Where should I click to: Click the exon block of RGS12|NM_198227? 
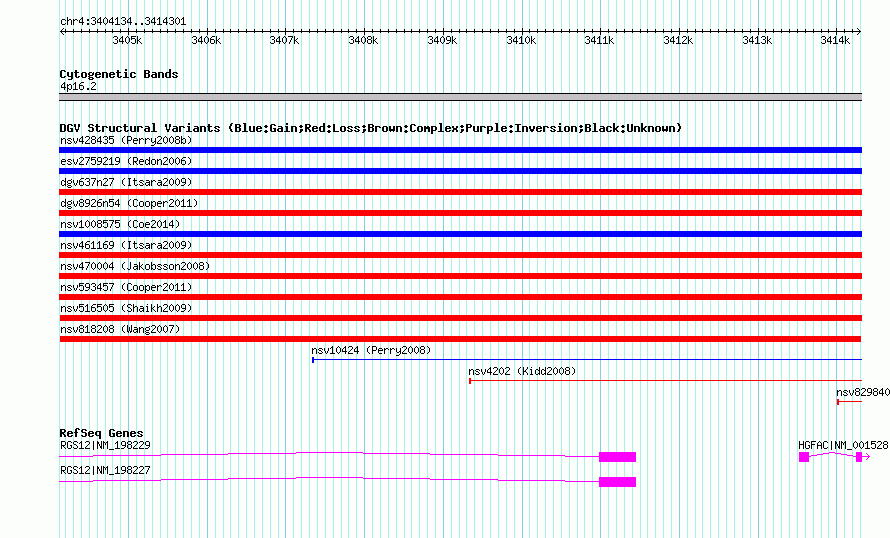(617, 482)
